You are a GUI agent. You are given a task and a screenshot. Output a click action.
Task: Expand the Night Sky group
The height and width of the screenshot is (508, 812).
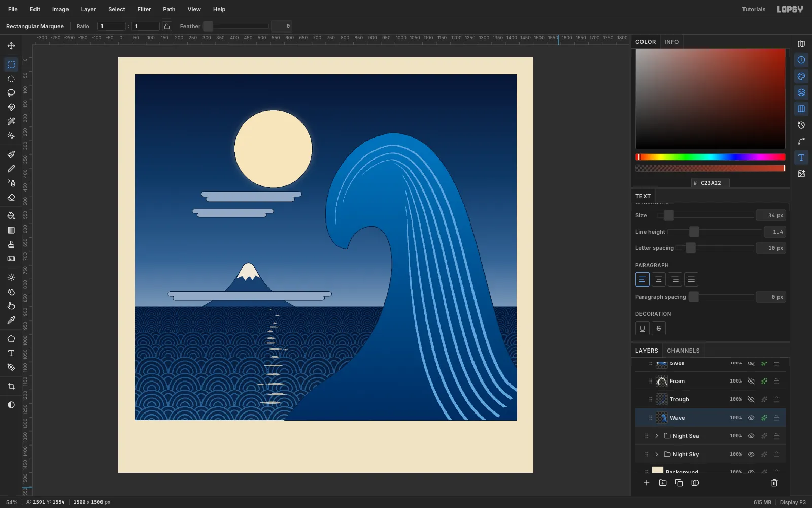pyautogui.click(x=657, y=454)
